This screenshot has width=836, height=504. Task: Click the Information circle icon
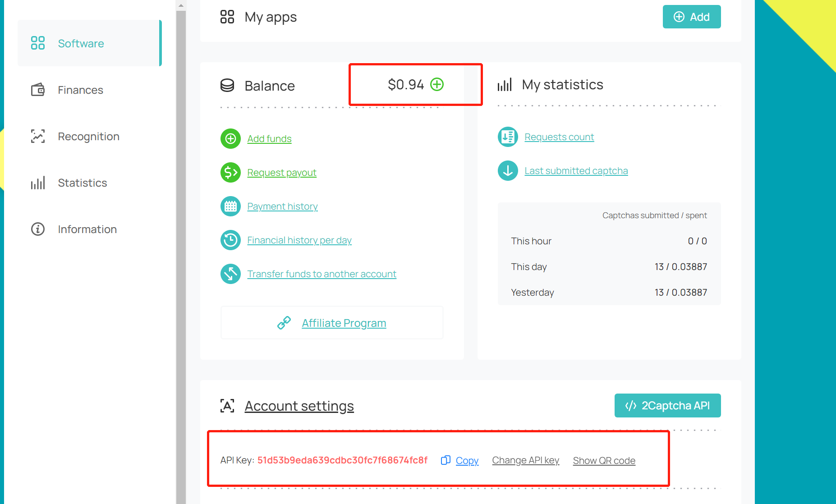38,229
